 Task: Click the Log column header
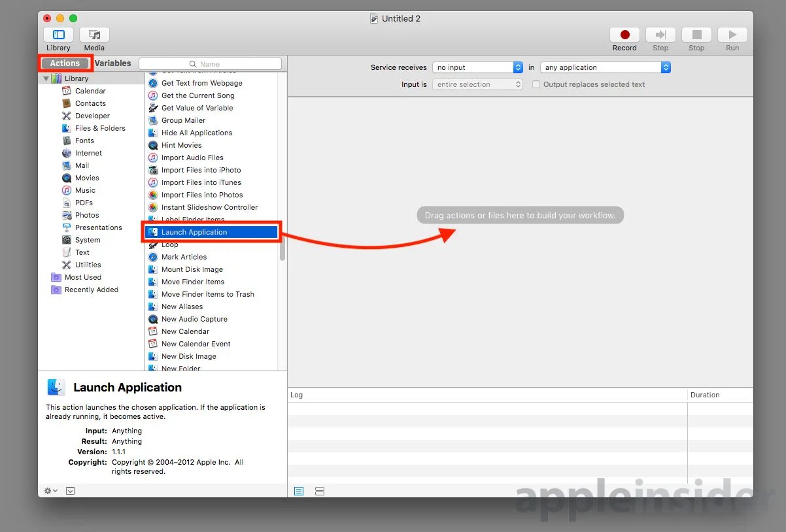point(487,395)
